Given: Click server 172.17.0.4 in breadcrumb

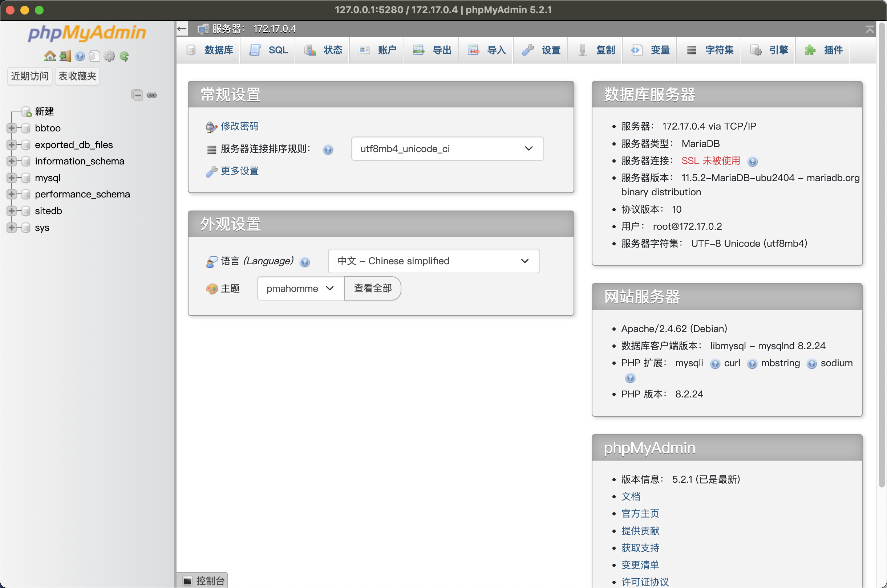Looking at the screenshot, I should (x=254, y=29).
